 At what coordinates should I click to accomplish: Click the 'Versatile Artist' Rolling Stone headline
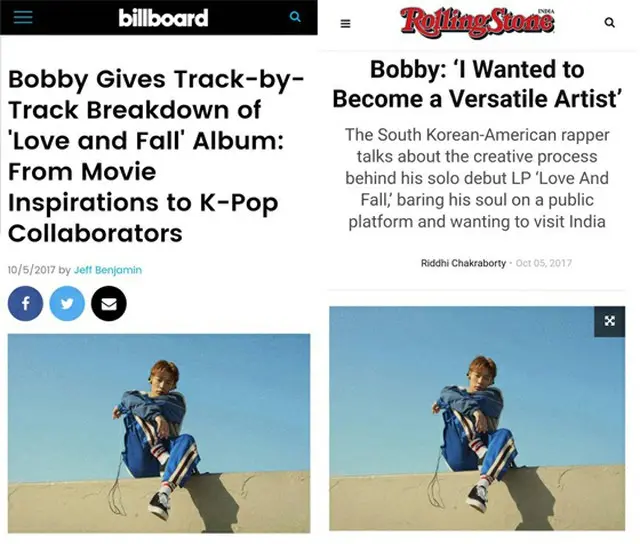coord(477,85)
